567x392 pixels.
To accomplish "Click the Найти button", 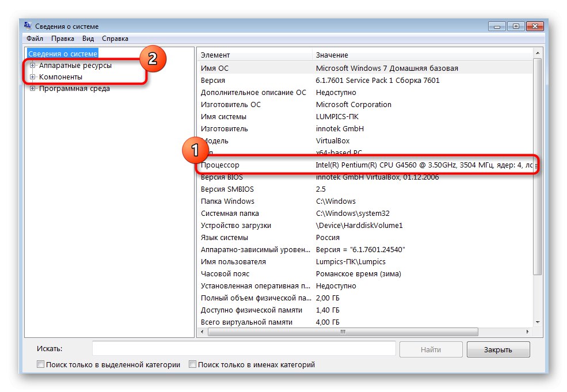I will (x=431, y=349).
